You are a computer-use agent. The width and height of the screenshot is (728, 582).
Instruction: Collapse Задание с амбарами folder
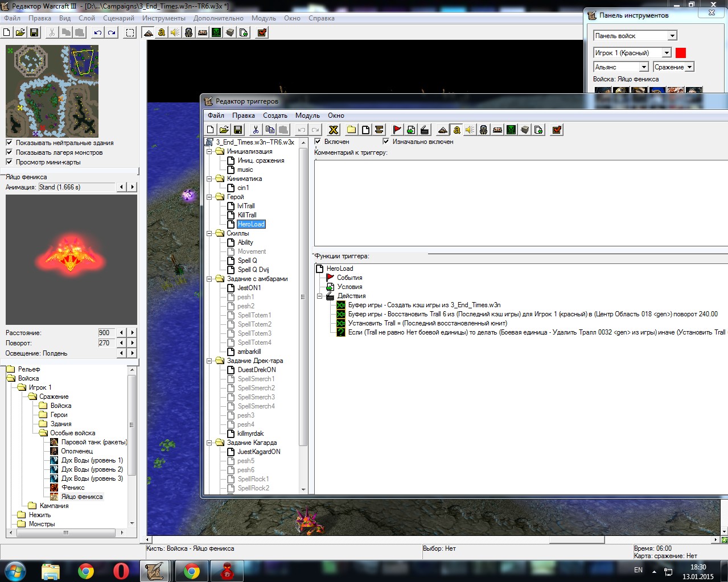pyautogui.click(x=209, y=279)
